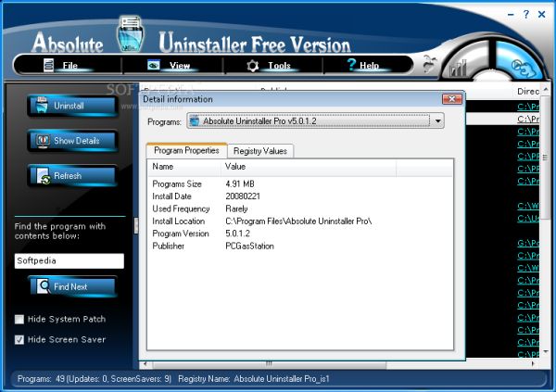Click the Refresh button

point(72,175)
